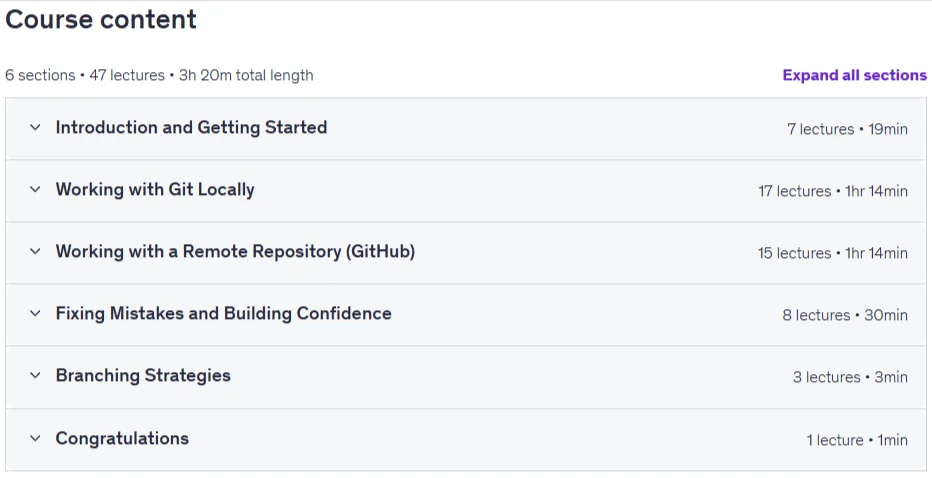Open the Branching Strategies section title
Image resolution: width=932 pixels, height=478 pixels.
click(x=143, y=375)
